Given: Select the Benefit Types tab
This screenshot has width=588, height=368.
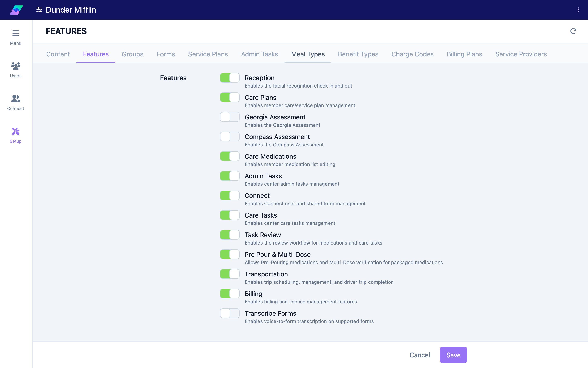Looking at the screenshot, I should [358, 54].
